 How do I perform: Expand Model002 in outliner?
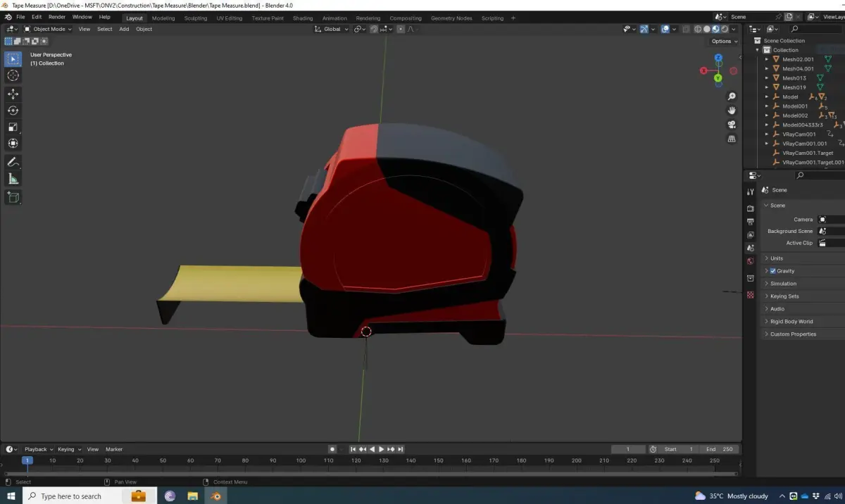(767, 115)
